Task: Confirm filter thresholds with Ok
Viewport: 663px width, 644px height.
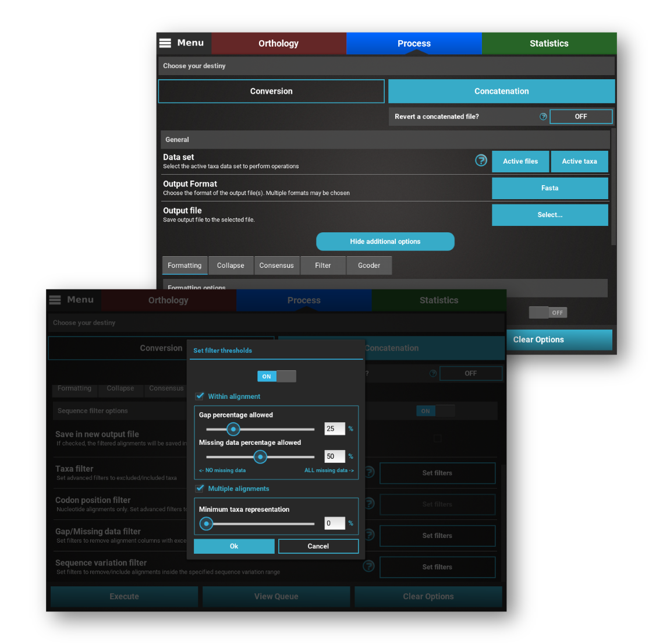Action: [234, 546]
